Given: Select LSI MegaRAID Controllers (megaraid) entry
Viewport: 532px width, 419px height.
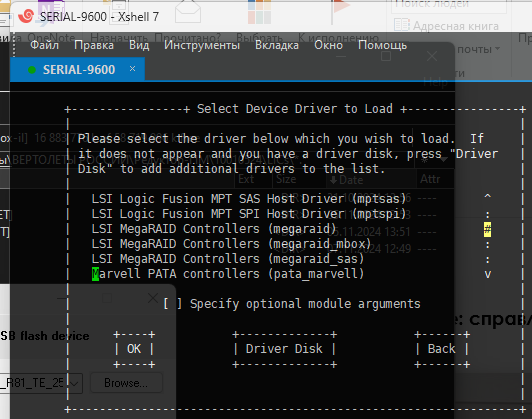Looking at the screenshot, I should (214, 229).
